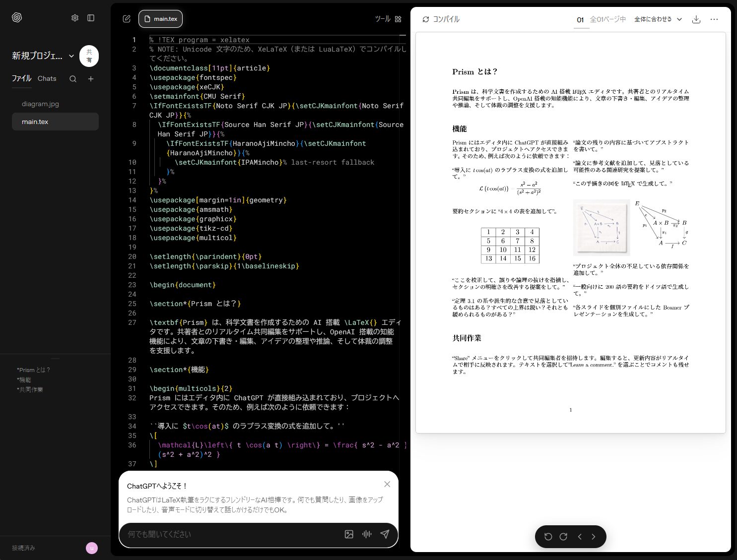Open a new document with the pencil icon

coord(126,18)
